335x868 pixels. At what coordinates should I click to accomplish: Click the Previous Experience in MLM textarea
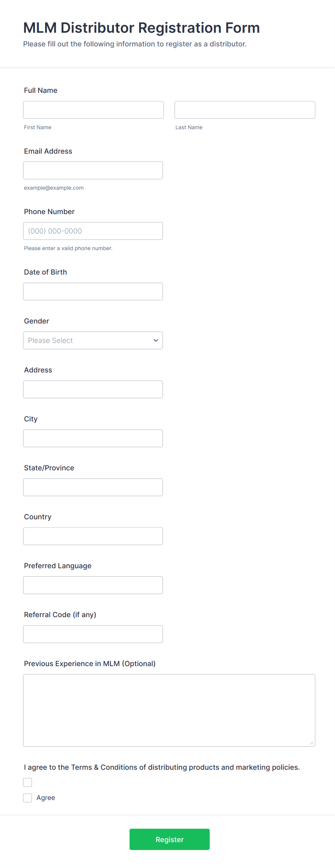click(x=169, y=710)
